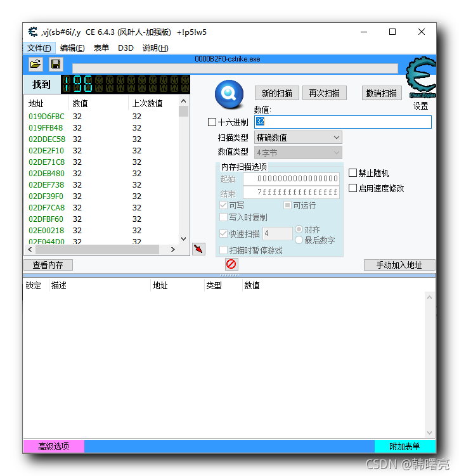Click the results list vertical scrollbar thumb

point(183,111)
